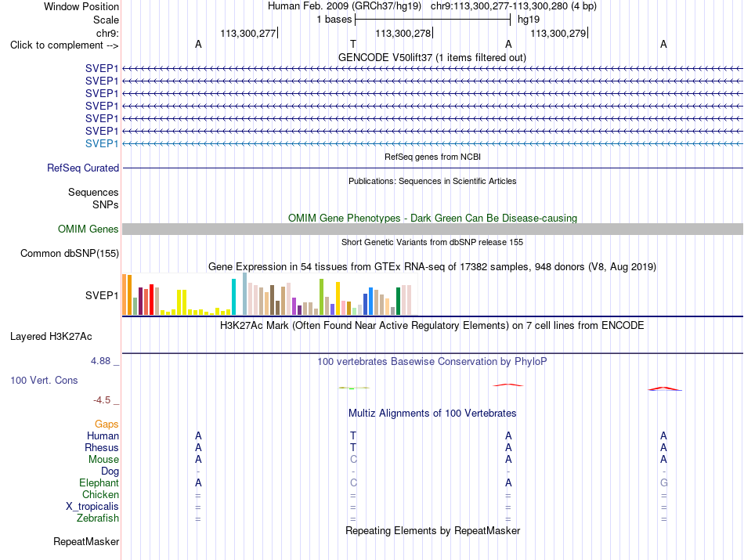Click the Sequences track label
The width and height of the screenshot is (744, 560).
point(93,192)
